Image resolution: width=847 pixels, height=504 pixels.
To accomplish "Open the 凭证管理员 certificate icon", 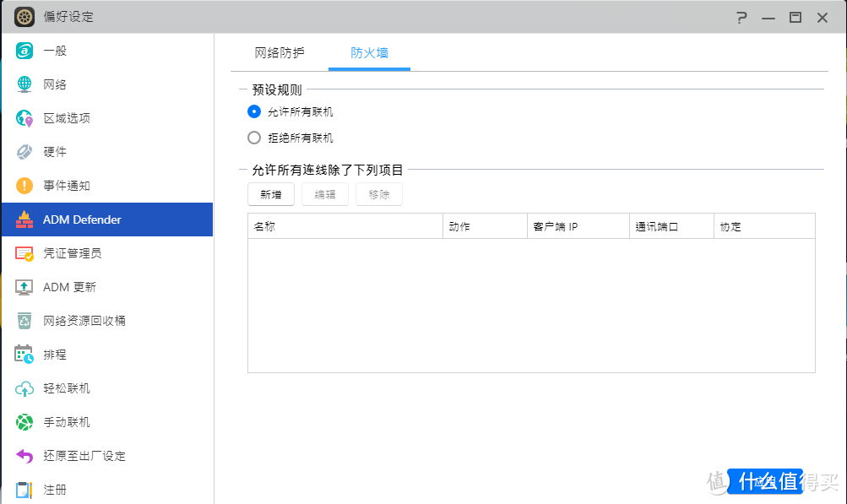I will point(24,253).
